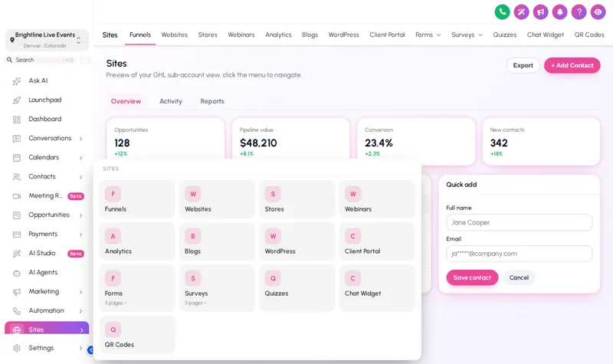
Task: Open the Surveys dropdown in top navigation
Action: tap(467, 34)
